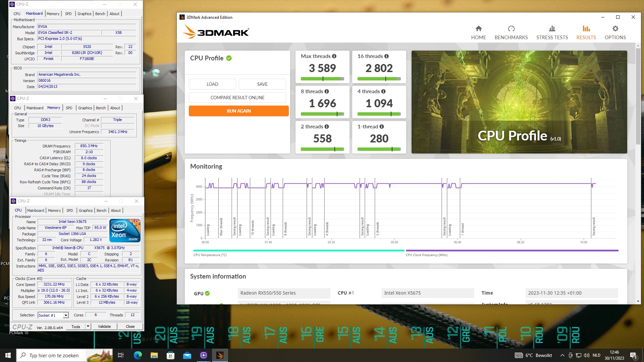644x362 pixels.
Task: Click the 8 threads info icon
Action: coord(327,92)
